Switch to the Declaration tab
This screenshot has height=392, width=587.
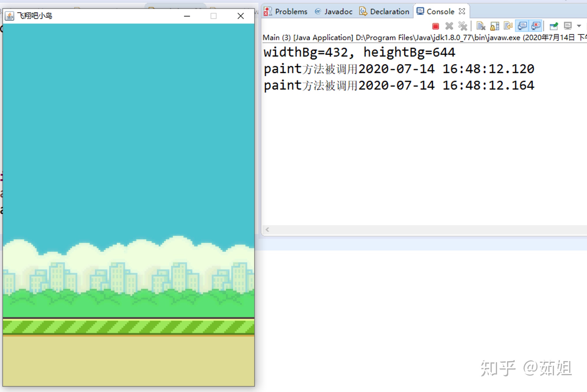pos(384,11)
